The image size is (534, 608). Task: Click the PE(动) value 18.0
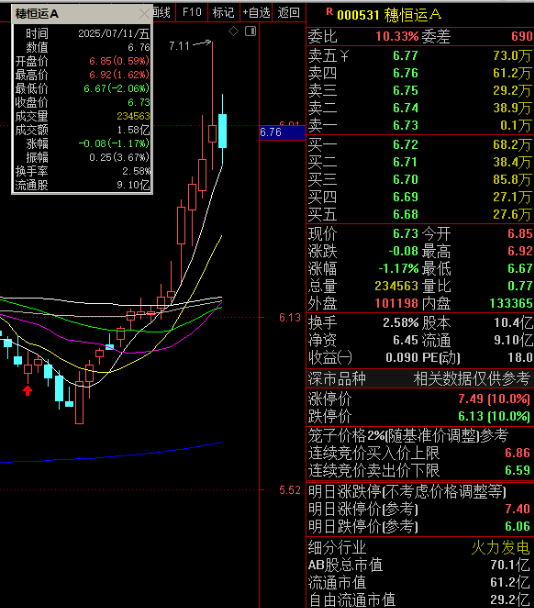click(520, 358)
